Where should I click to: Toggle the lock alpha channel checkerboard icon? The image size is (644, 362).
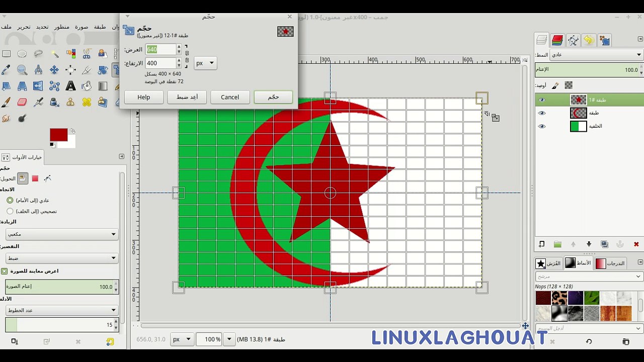(x=569, y=85)
